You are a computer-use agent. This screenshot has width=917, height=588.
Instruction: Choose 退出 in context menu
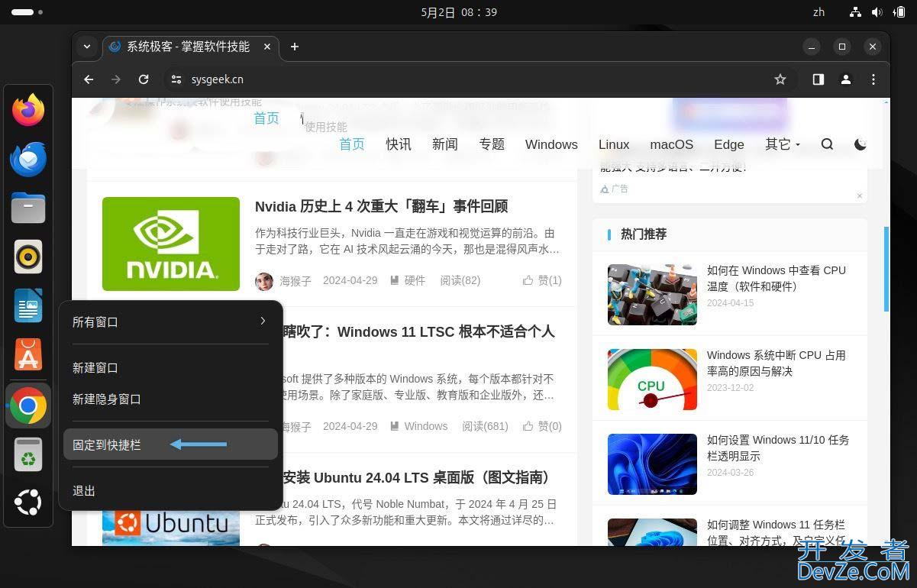tap(170, 491)
